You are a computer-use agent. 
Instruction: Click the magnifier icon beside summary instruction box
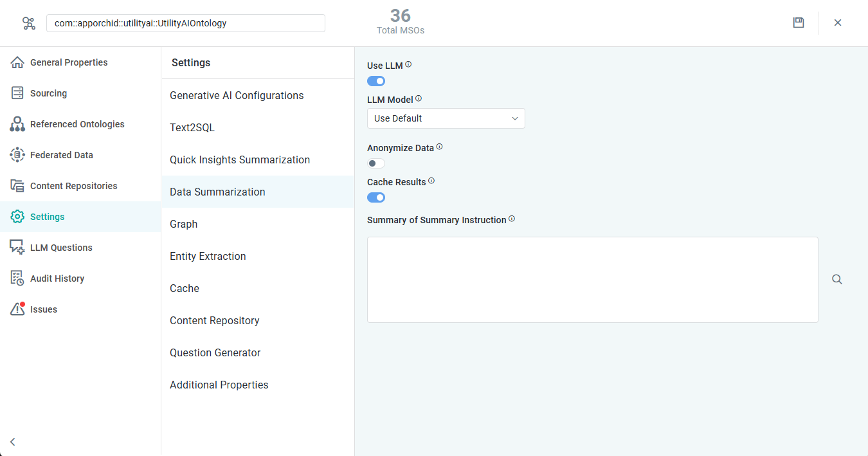836,279
